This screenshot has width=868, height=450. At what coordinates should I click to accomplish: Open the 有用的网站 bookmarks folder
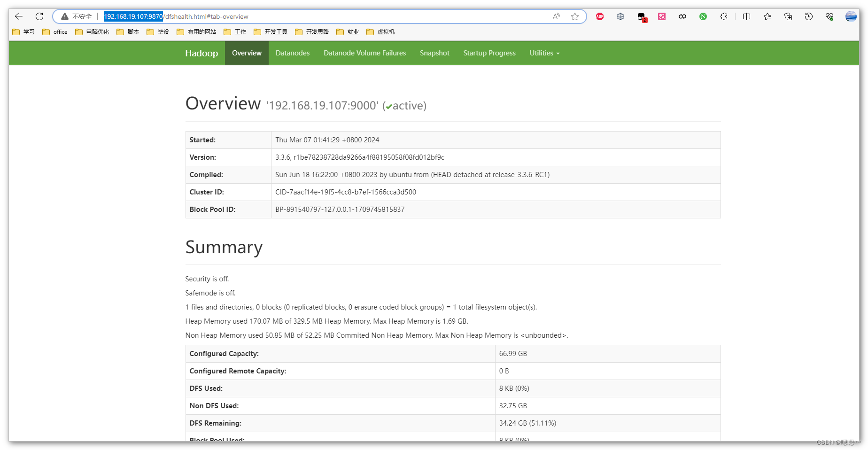point(196,32)
